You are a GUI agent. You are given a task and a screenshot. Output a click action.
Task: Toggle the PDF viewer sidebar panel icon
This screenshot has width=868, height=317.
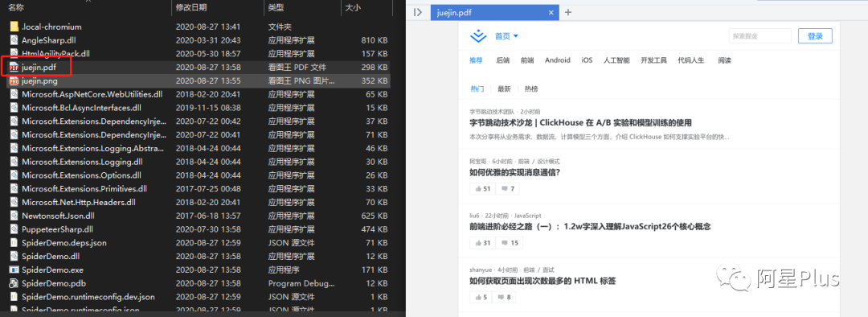click(x=419, y=12)
